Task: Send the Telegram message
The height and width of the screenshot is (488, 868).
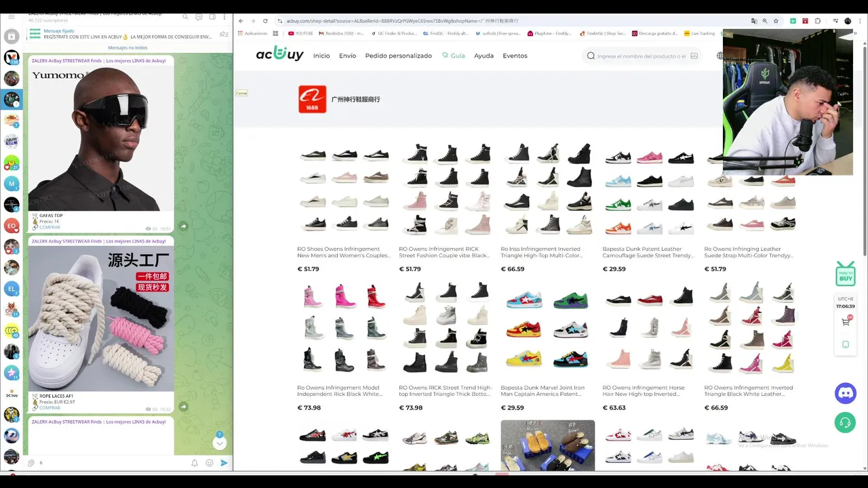Action: click(224, 463)
